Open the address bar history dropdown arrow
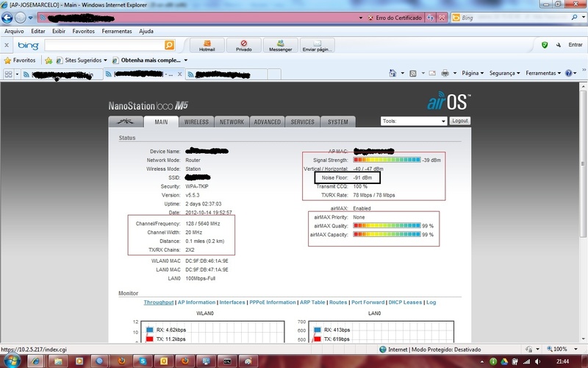The image size is (588, 368). coord(361,18)
